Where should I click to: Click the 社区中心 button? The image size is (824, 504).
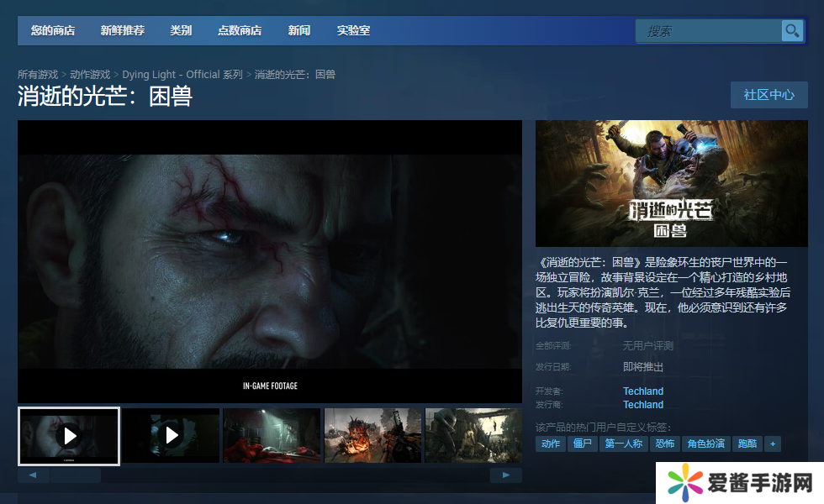point(769,95)
